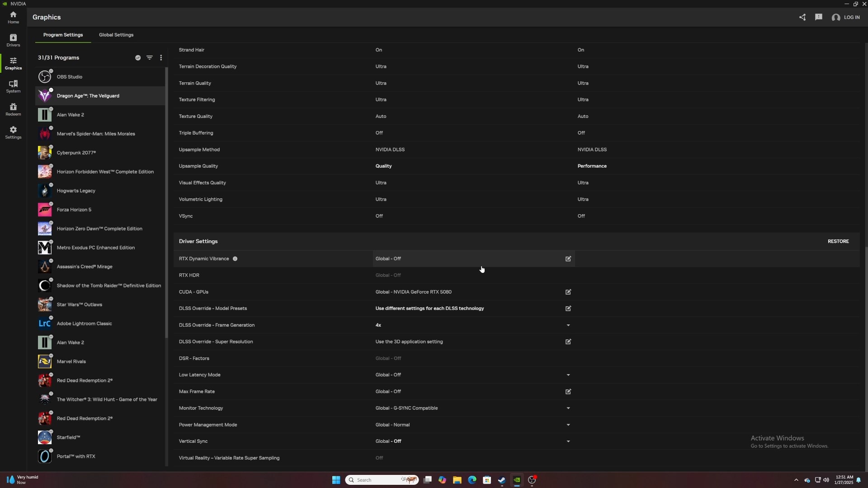868x488 pixels.
Task: Click RESTORE for Driver Settings
Action: (x=838, y=241)
